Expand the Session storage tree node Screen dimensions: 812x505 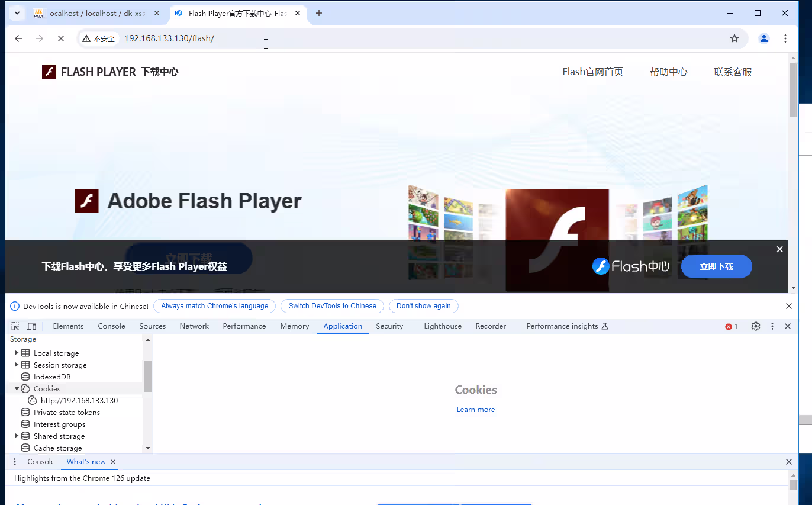[x=17, y=365]
